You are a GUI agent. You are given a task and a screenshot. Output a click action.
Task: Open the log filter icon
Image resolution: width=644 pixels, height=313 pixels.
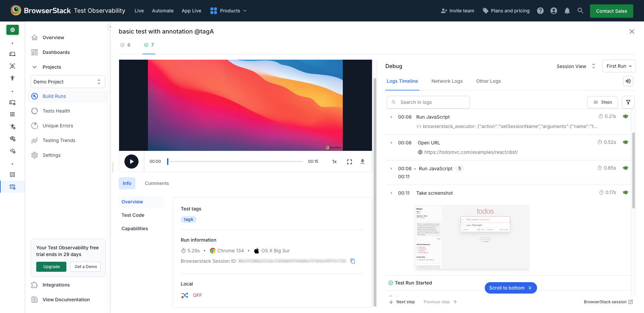pyautogui.click(x=628, y=102)
